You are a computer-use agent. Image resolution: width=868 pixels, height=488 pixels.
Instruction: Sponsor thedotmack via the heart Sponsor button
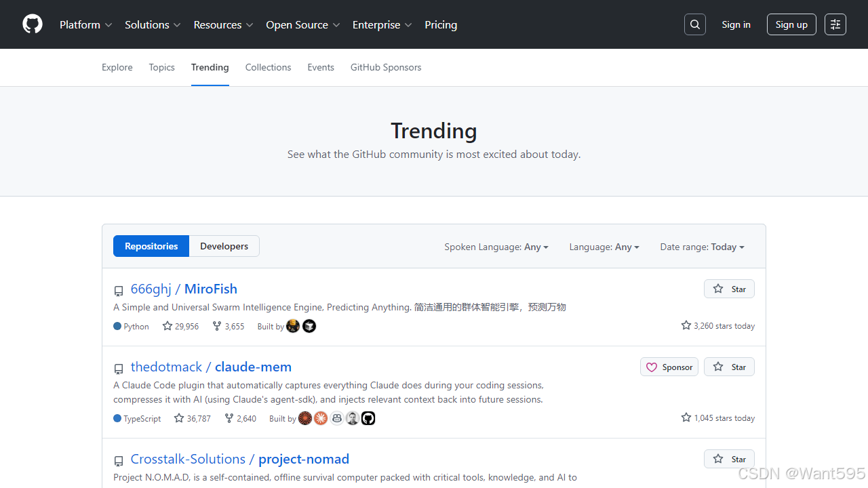669,367
